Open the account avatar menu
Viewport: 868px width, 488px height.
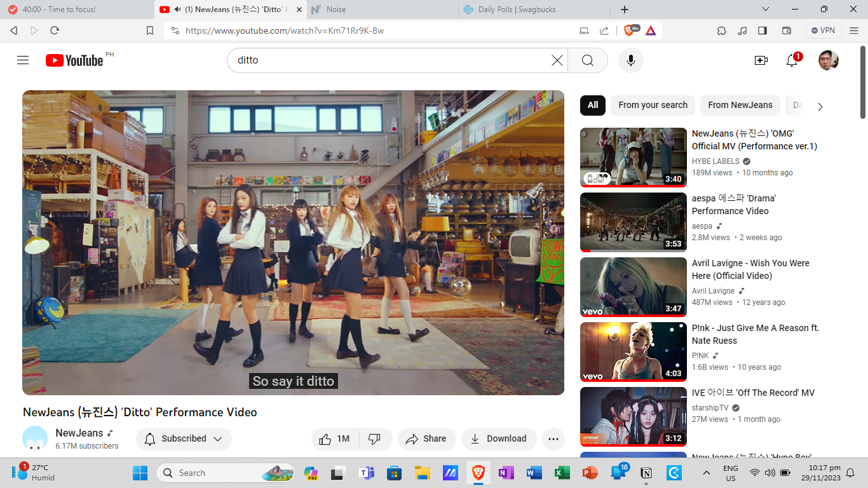(x=829, y=60)
